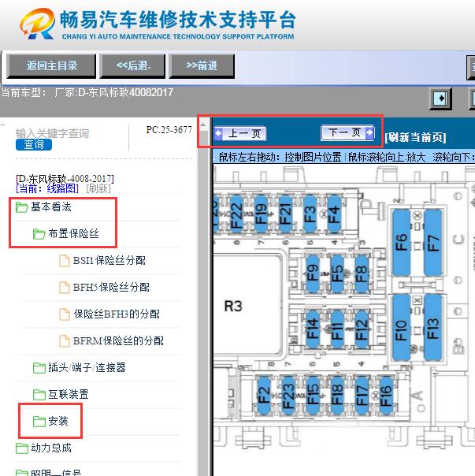Click fuse F23 in the diagram

288,396
